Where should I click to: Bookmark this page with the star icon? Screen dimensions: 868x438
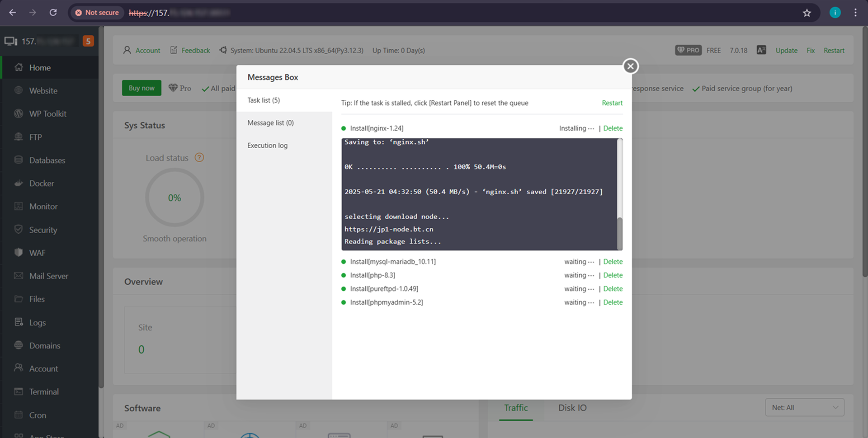[x=807, y=13]
